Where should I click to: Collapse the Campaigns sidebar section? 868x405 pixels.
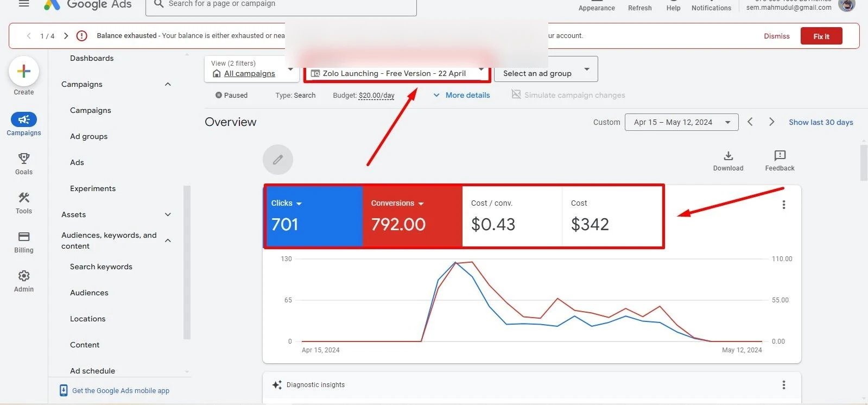(168, 84)
